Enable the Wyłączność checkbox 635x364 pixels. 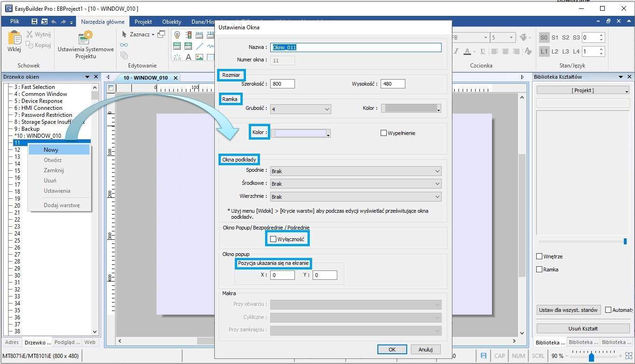click(x=273, y=239)
